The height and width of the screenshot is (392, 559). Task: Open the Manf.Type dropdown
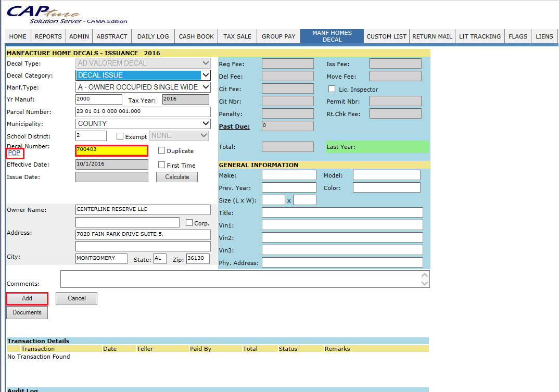143,87
